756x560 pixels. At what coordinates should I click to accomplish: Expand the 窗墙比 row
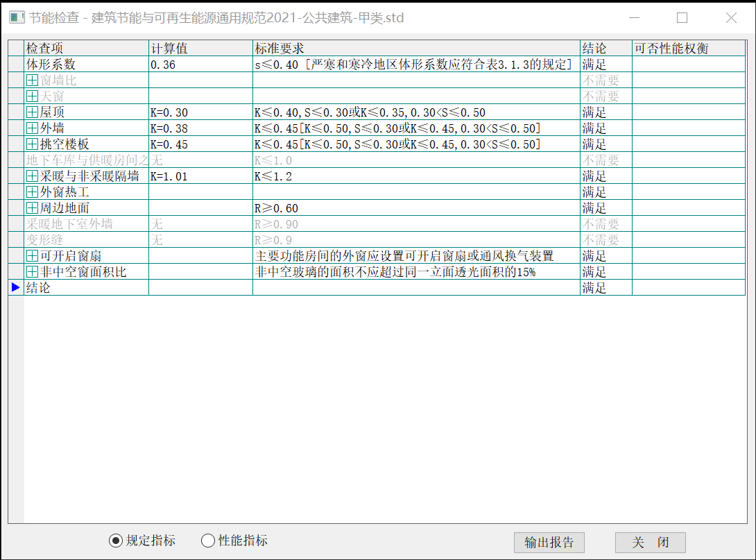(x=32, y=80)
